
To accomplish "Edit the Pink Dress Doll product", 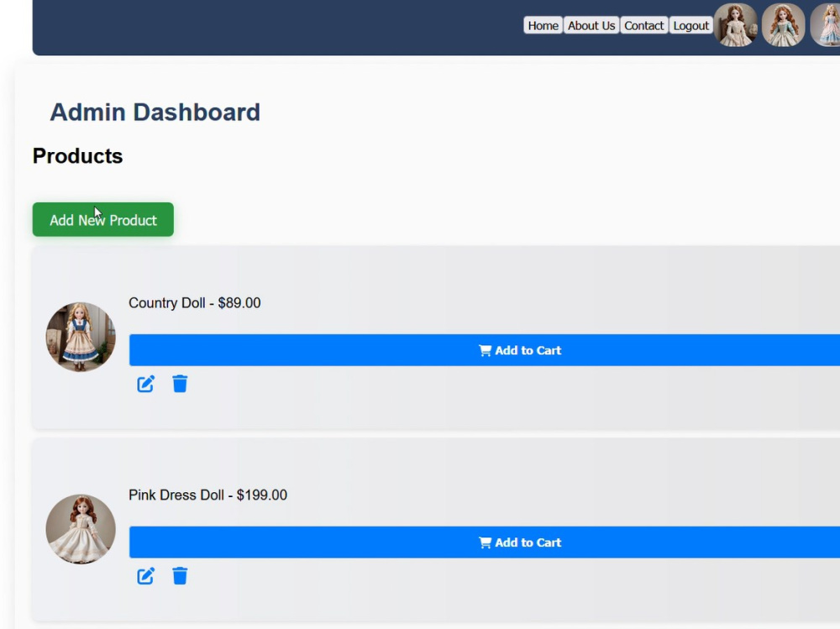I will [x=145, y=576].
